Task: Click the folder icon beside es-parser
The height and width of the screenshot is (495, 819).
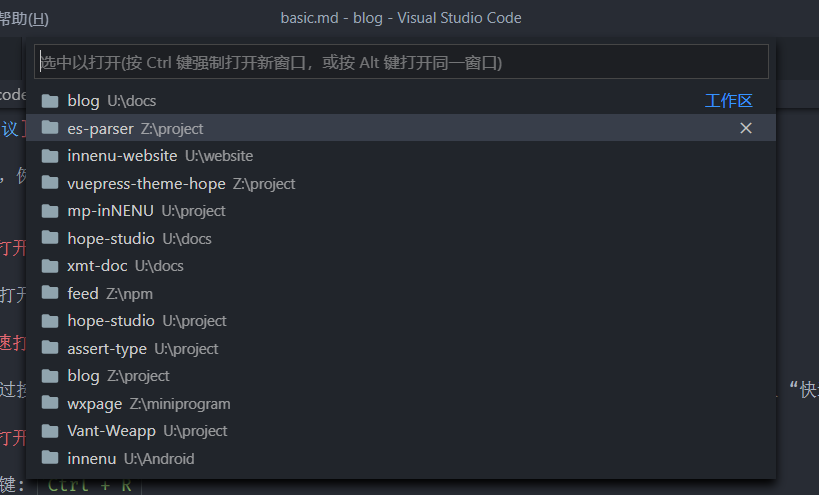Action: tap(50, 128)
